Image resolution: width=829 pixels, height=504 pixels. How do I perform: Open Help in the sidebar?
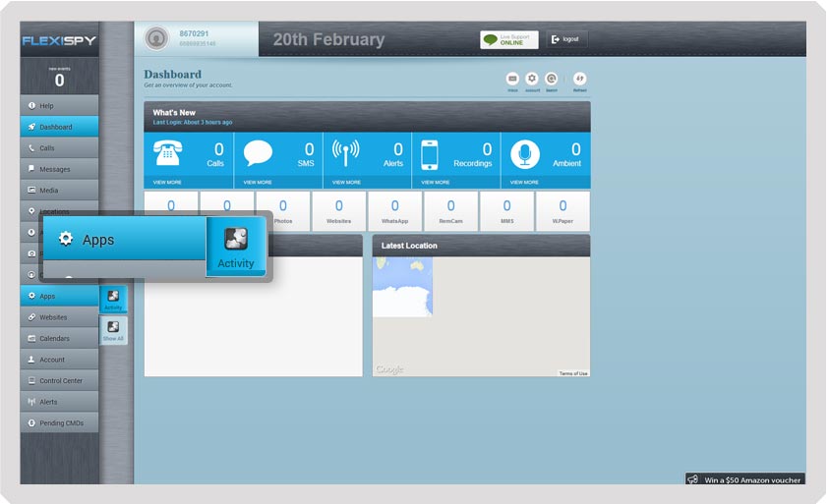click(x=59, y=106)
